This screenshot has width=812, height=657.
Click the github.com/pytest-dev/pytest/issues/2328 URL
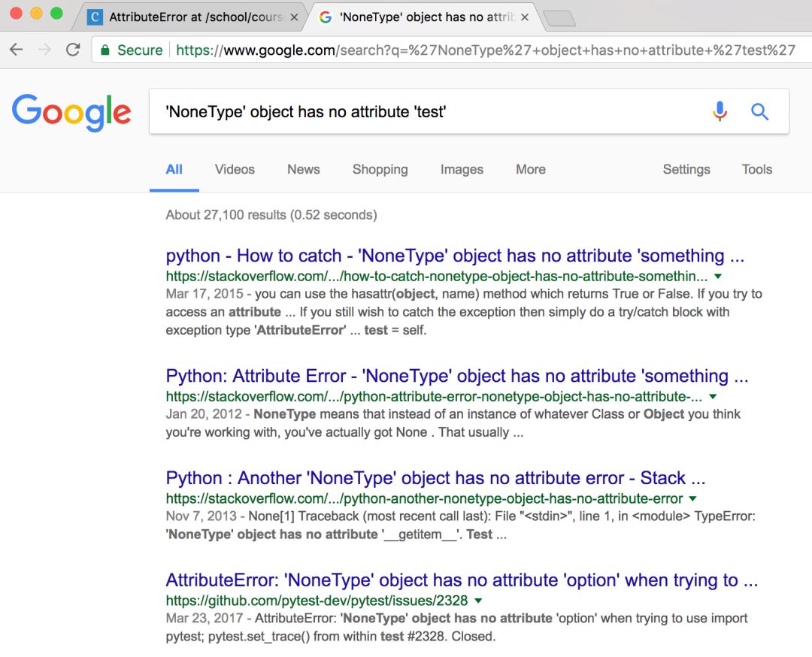click(x=317, y=601)
